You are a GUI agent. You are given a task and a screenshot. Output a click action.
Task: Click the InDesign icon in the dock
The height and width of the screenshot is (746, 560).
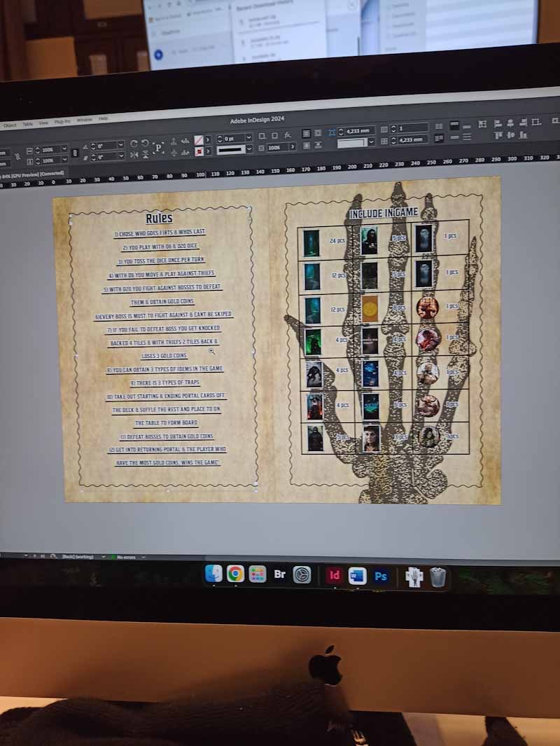point(335,575)
